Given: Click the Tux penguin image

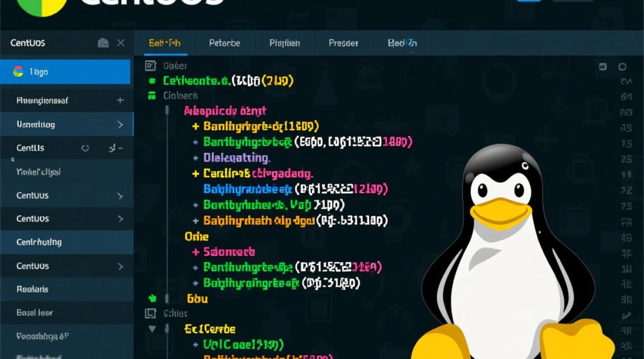Looking at the screenshot, I should [x=513, y=254].
